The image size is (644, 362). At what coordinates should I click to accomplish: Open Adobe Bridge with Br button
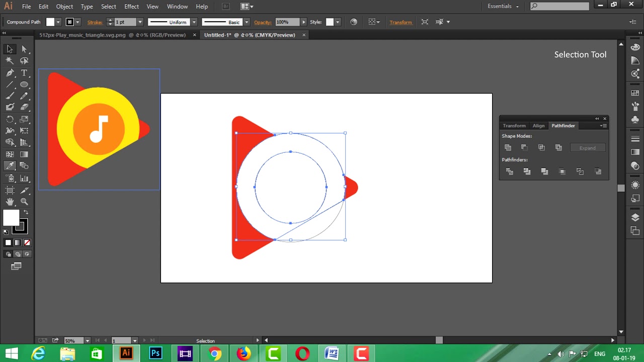coord(226,7)
